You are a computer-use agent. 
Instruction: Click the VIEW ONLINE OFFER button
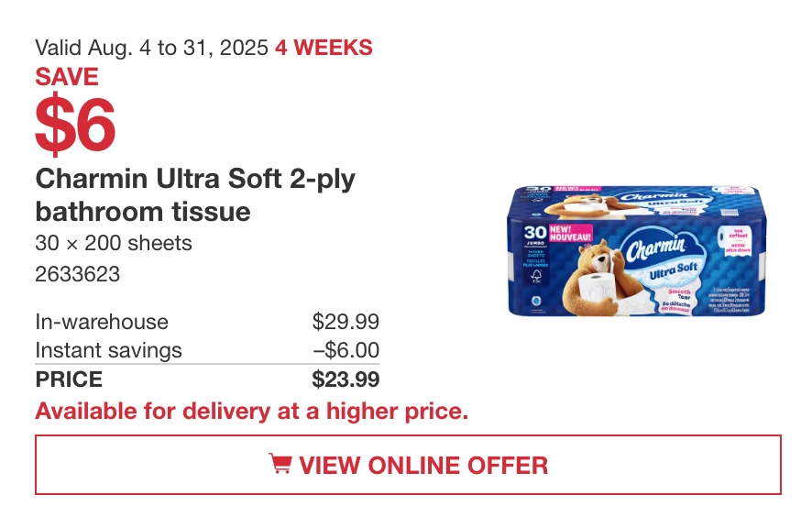point(408,465)
